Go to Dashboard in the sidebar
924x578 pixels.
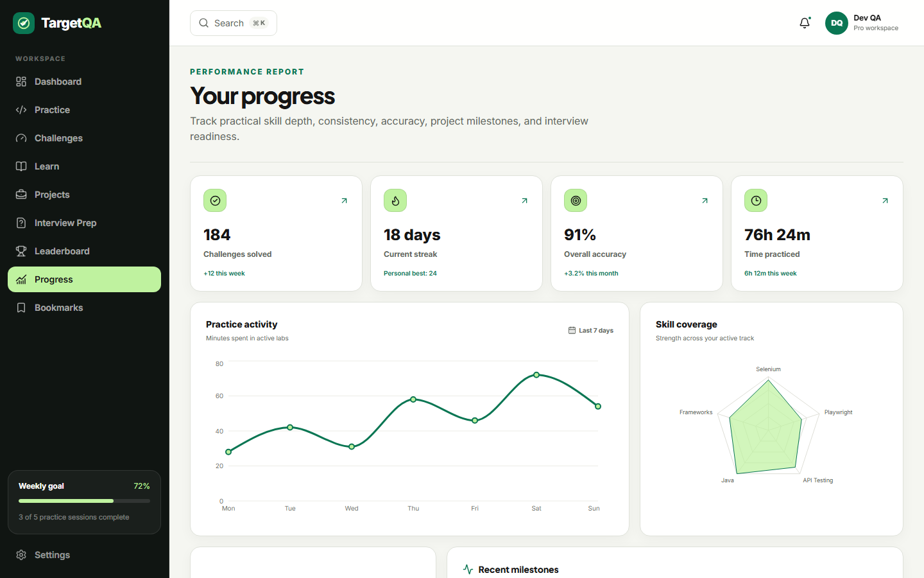(84, 82)
